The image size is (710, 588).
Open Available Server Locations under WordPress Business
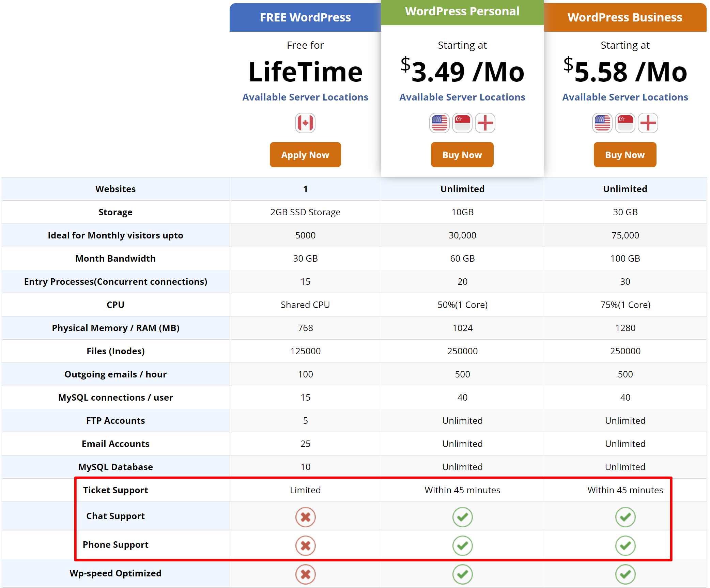click(625, 97)
